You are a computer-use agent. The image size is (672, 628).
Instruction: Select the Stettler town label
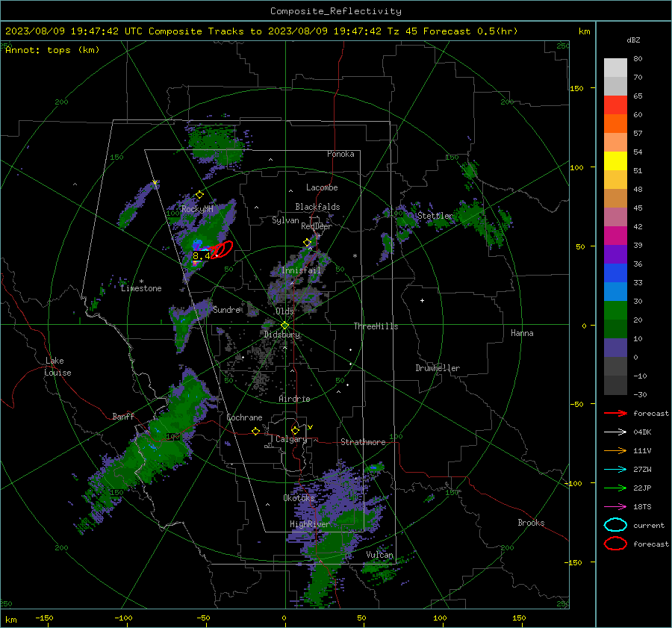(435, 216)
